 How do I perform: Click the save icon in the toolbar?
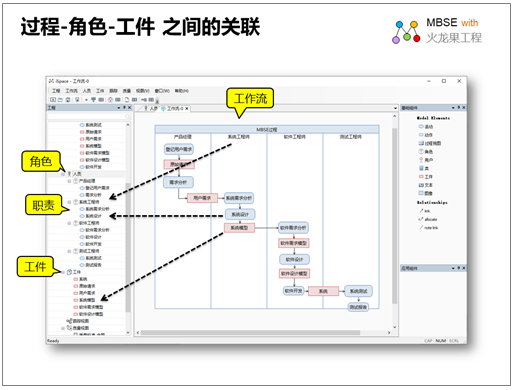coord(68,100)
